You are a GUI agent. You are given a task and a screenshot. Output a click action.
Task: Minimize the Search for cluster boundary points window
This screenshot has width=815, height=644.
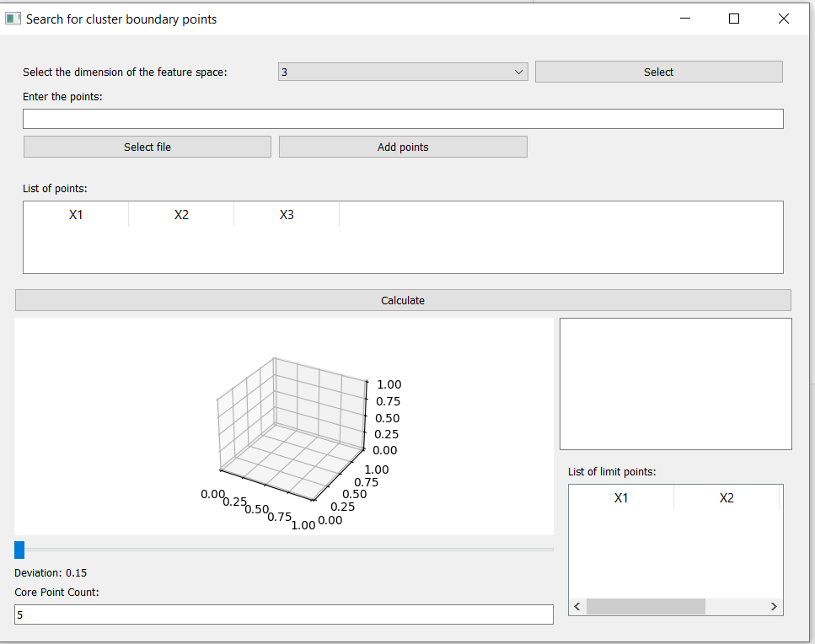pos(685,19)
